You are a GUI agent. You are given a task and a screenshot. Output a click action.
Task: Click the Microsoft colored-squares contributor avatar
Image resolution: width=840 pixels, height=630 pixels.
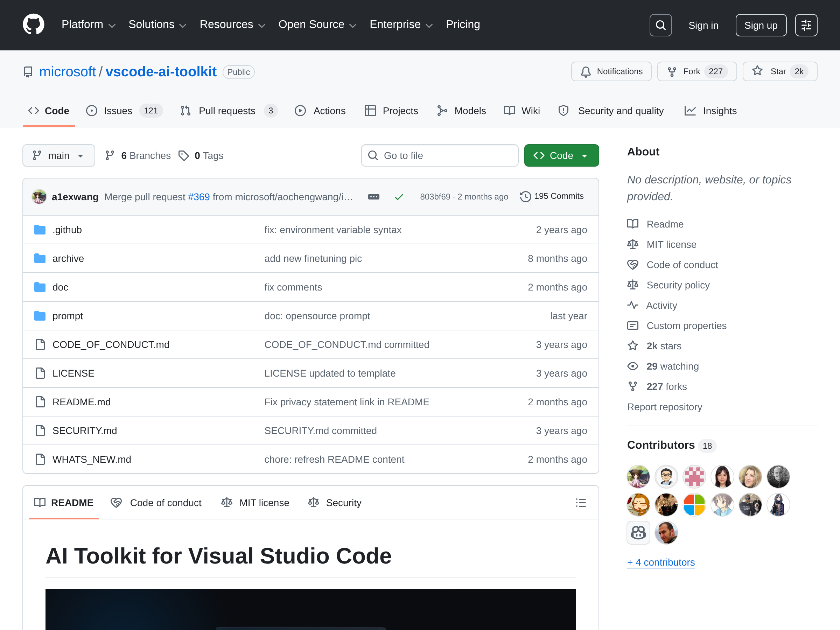coord(694,504)
